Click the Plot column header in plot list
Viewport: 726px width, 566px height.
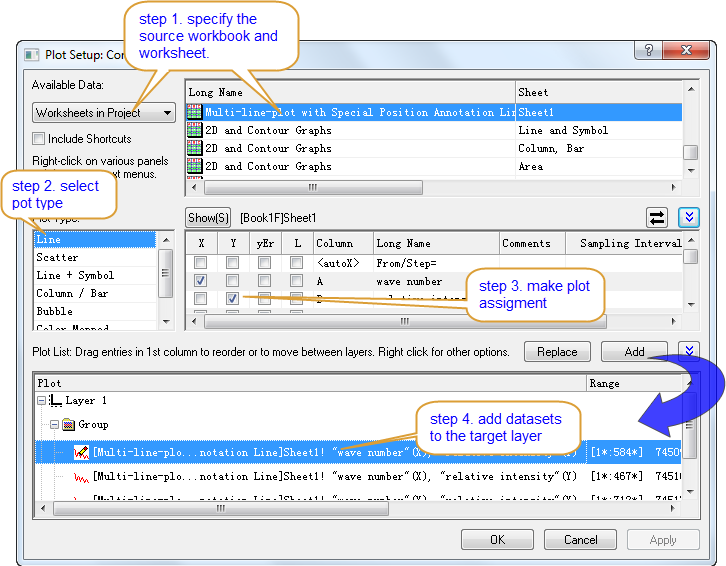[311, 383]
